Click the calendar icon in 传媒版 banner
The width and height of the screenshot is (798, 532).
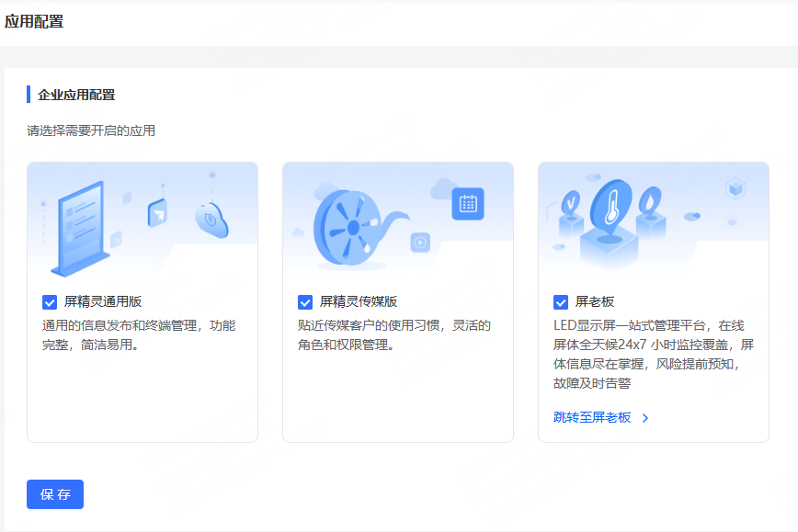(467, 204)
